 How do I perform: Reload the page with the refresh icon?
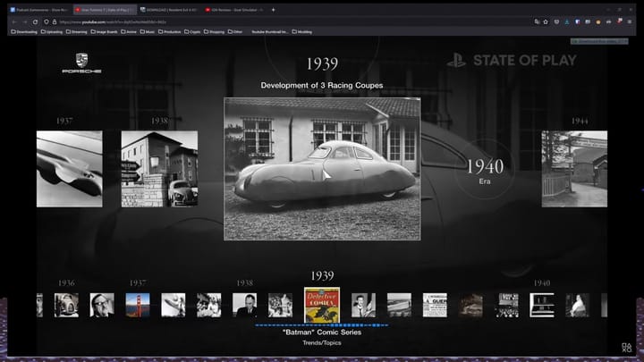click(35, 21)
